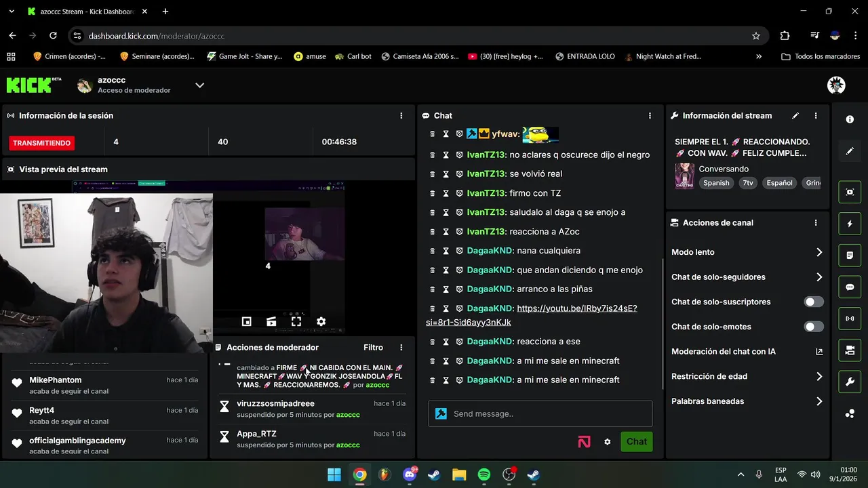868x488 pixels.
Task: Toggle chat bubble widget in sidebar
Action: pyautogui.click(x=850, y=287)
